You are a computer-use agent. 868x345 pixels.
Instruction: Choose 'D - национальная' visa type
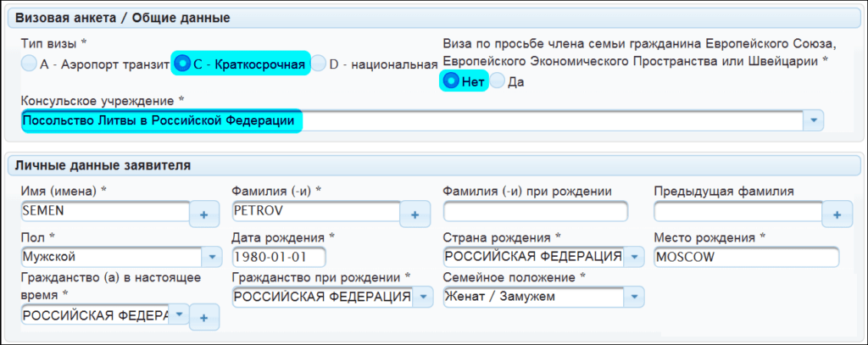click(318, 64)
